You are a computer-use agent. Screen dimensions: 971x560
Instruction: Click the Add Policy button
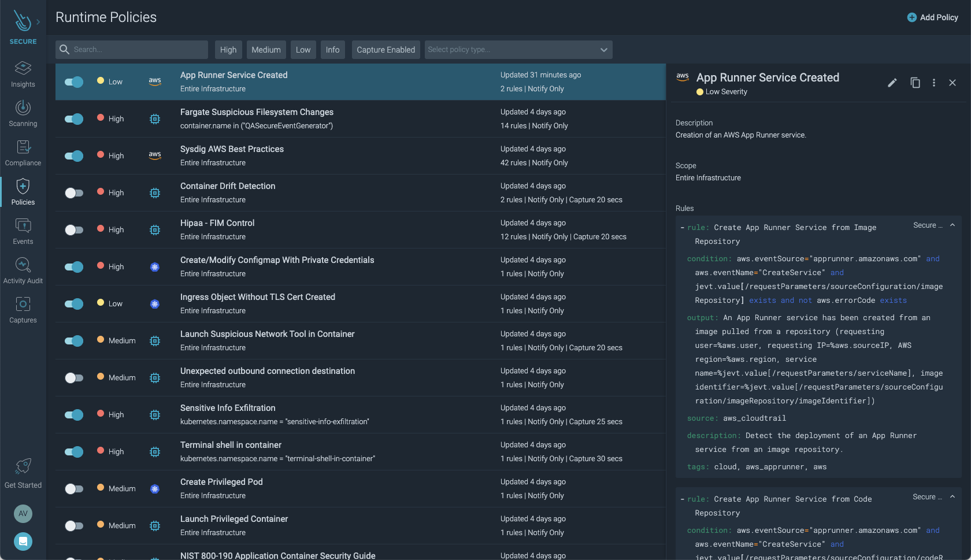[932, 17]
